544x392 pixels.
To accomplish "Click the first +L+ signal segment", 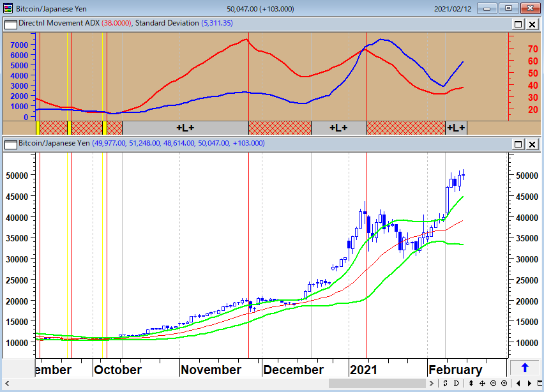I will 185,128.
